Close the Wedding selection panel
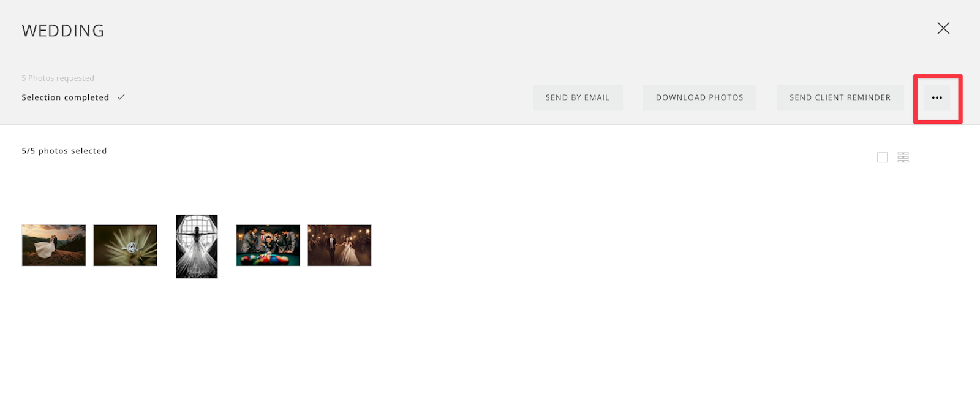 coord(943,28)
